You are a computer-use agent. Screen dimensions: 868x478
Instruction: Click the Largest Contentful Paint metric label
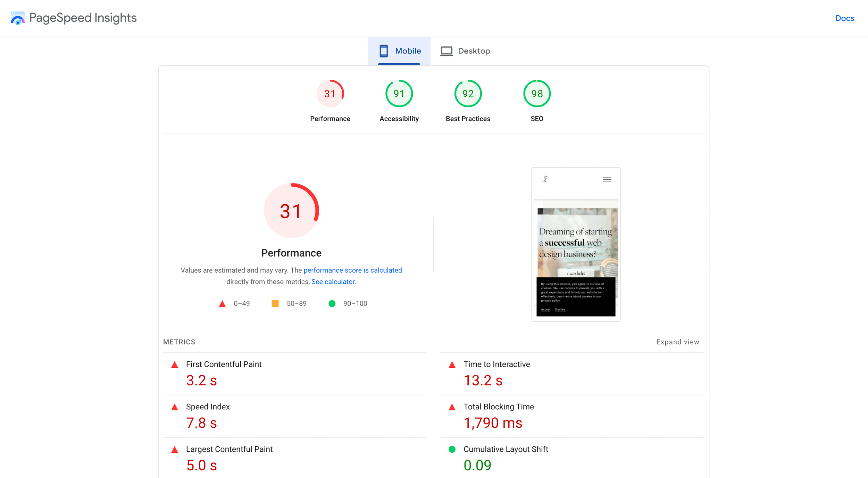229,449
